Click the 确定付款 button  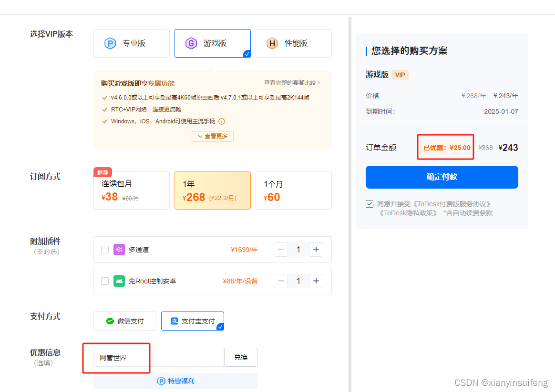(x=442, y=177)
